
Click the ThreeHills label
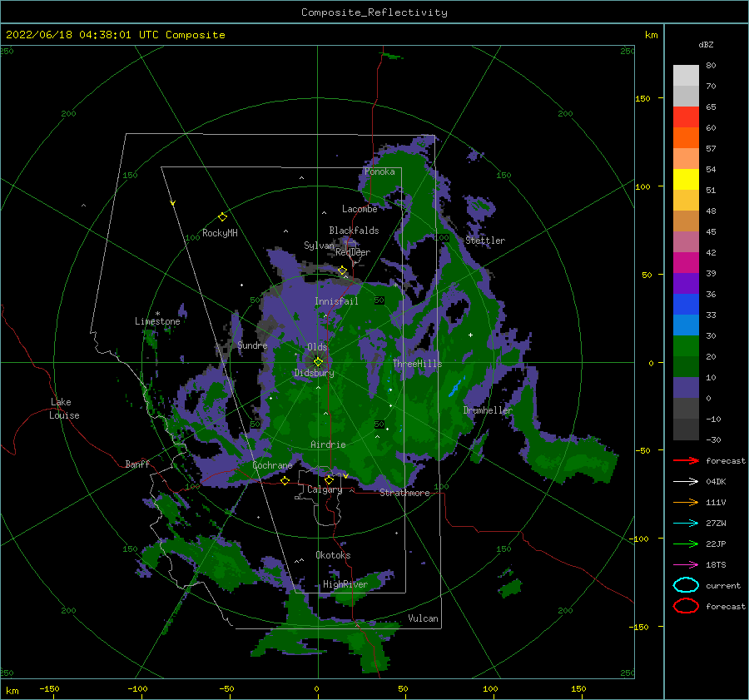click(x=418, y=364)
